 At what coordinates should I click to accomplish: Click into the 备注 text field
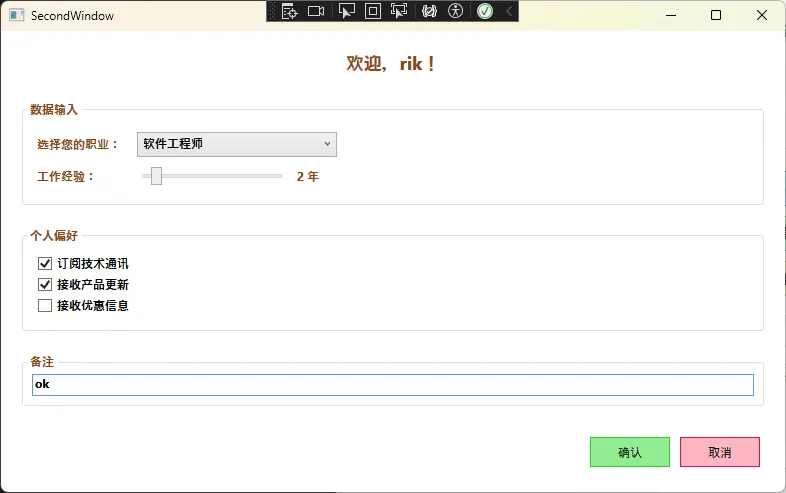tap(392, 385)
